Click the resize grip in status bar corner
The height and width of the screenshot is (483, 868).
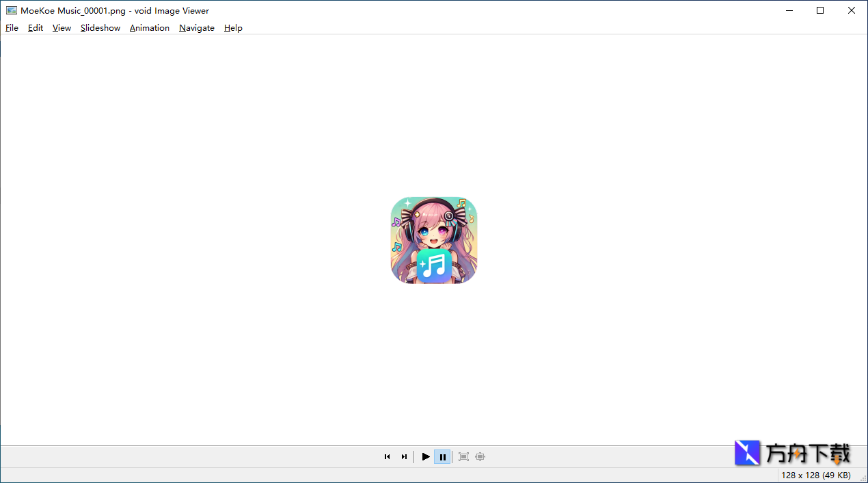863,478
